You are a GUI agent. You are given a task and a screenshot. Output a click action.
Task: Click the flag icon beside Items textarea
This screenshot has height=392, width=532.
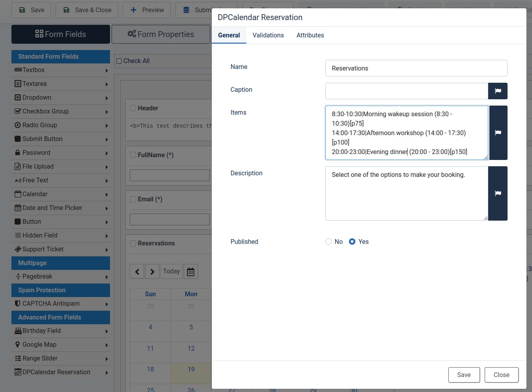(498, 133)
